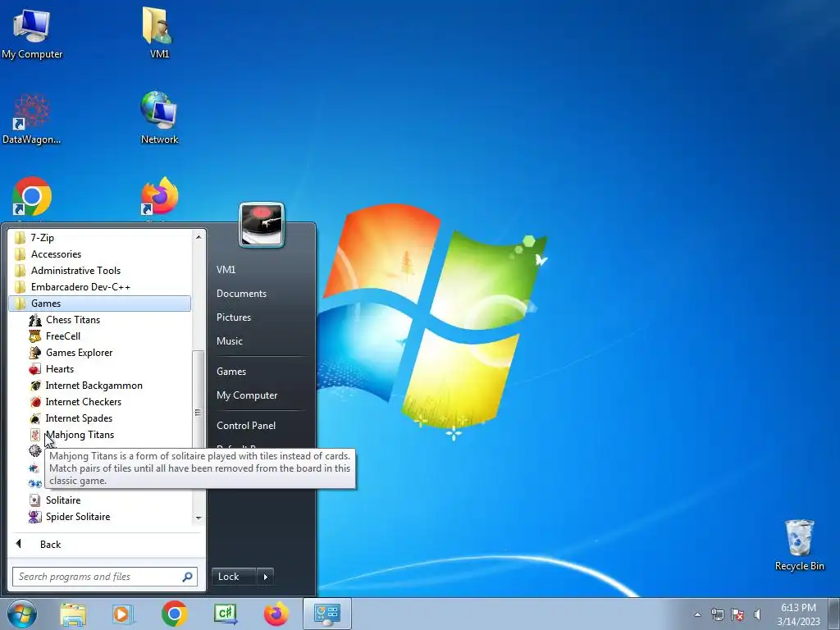The width and height of the screenshot is (840, 630).
Task: Open the C# app on taskbar
Action: point(225,614)
